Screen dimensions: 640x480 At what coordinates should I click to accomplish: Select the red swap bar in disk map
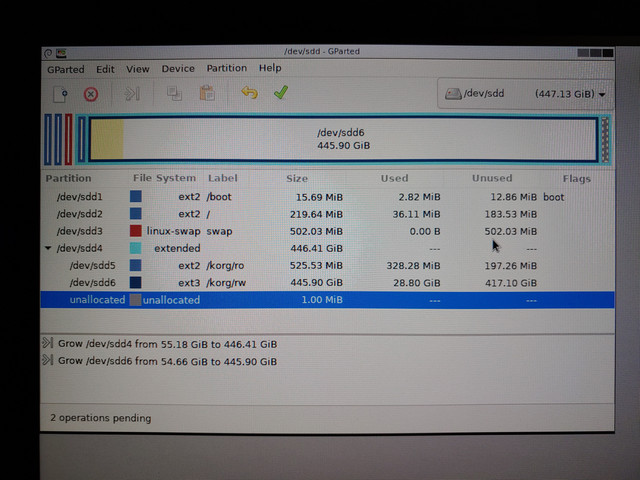click(x=69, y=139)
